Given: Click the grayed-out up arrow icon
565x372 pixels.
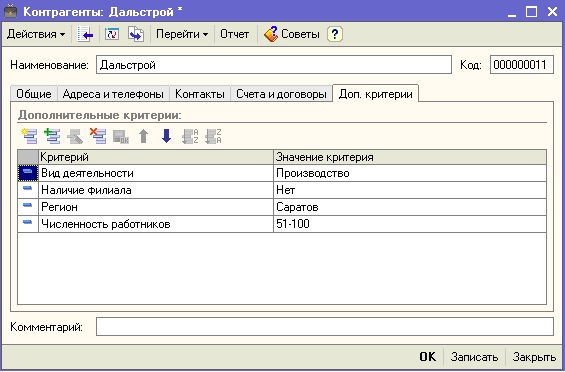Looking at the screenshot, I should click(x=143, y=136).
